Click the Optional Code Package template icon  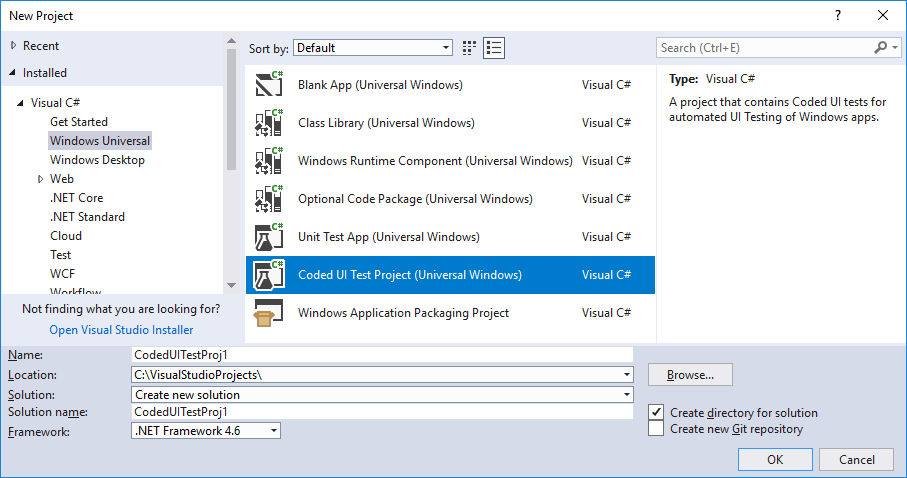point(269,198)
